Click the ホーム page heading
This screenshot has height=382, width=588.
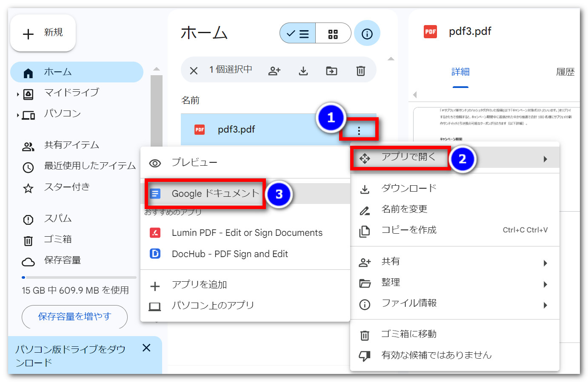204,33
